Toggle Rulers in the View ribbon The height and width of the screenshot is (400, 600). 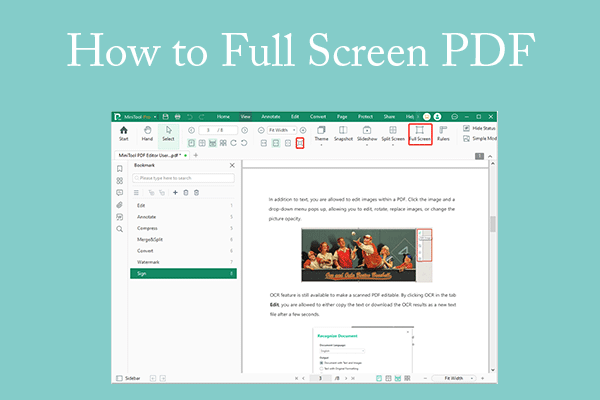click(443, 134)
